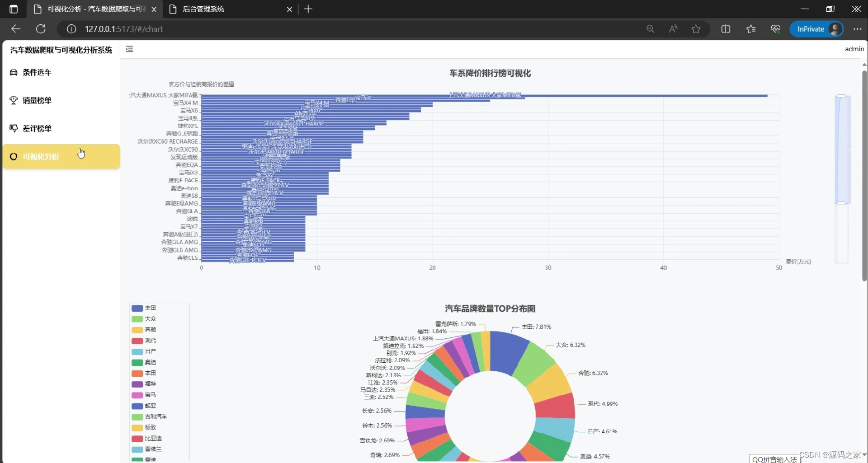Open browser settings ellipsis menu
The height and width of the screenshot is (463, 868).
tap(857, 29)
